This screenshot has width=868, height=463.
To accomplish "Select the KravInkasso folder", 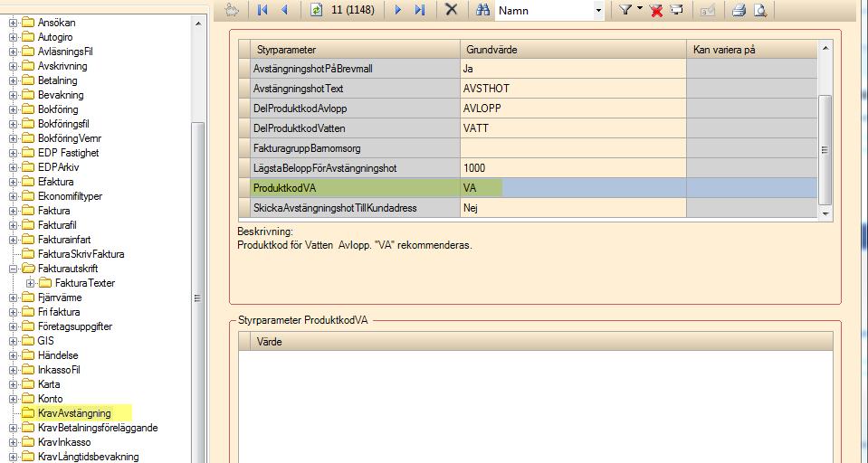I will (x=65, y=442).
